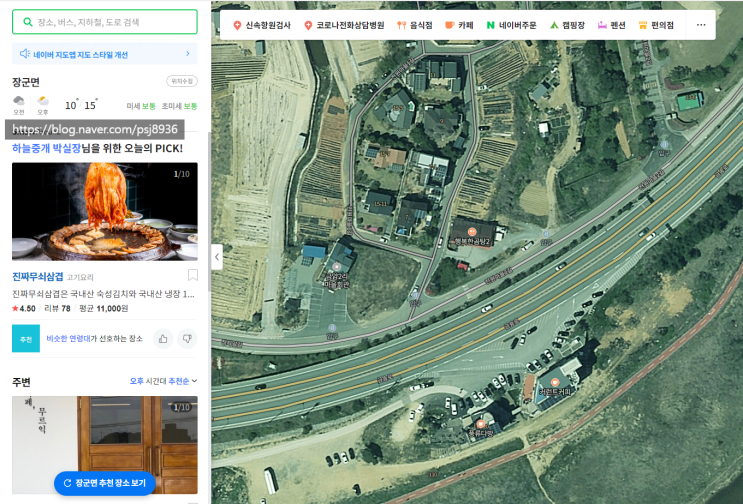Select the 편의점 convenience store chip
This screenshot has width=743, height=504.
[x=656, y=25]
